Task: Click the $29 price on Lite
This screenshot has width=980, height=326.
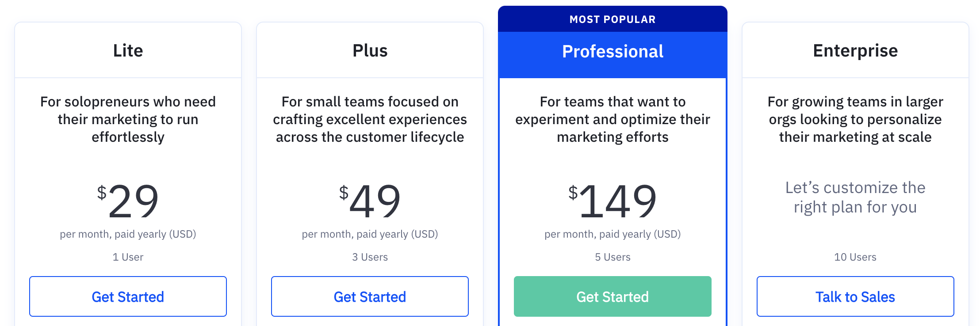Action: coord(128,201)
